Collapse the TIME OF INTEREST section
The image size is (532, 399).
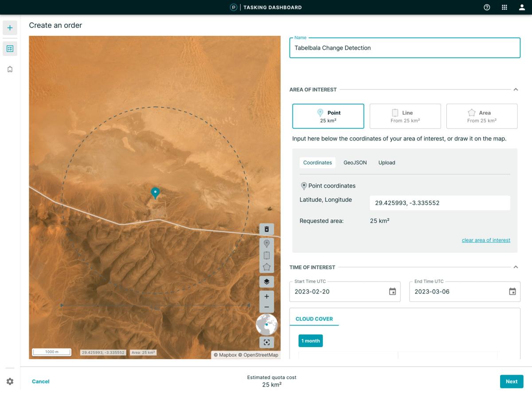click(x=516, y=267)
